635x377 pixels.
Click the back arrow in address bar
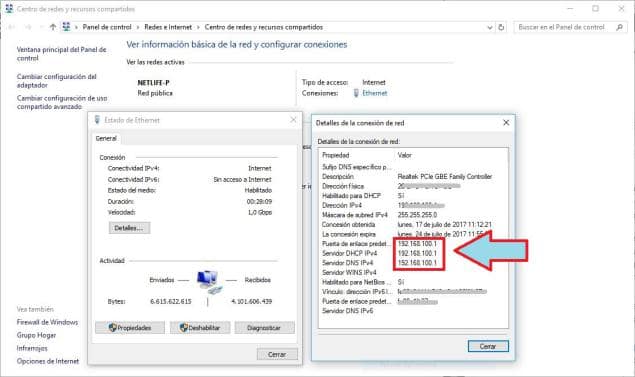point(12,27)
